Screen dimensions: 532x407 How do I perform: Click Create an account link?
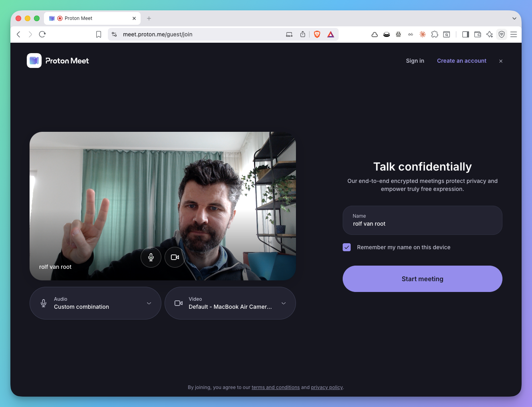(461, 61)
